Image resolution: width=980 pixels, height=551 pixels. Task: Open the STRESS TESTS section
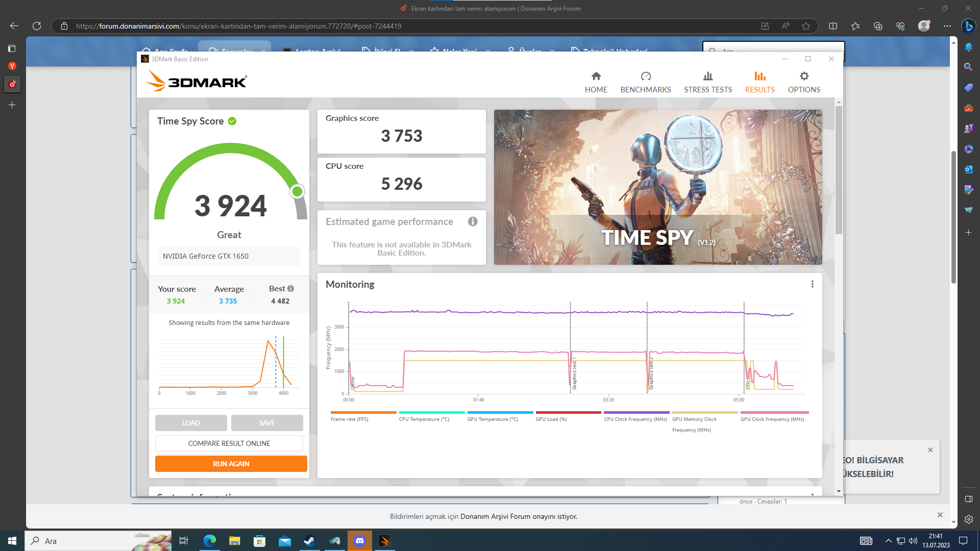click(708, 82)
